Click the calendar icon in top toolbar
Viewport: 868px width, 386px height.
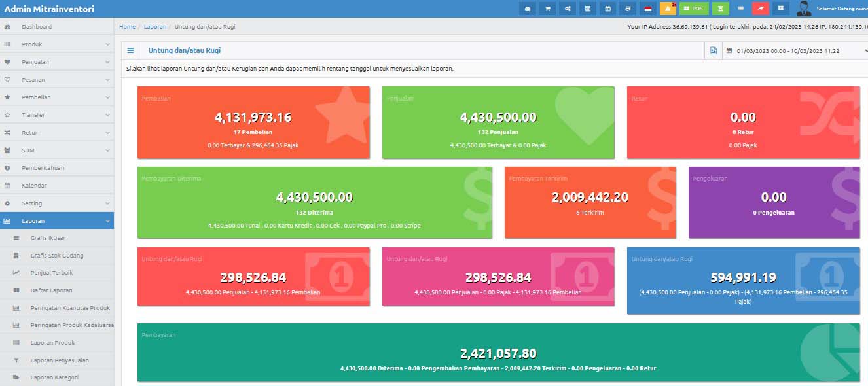(607, 9)
